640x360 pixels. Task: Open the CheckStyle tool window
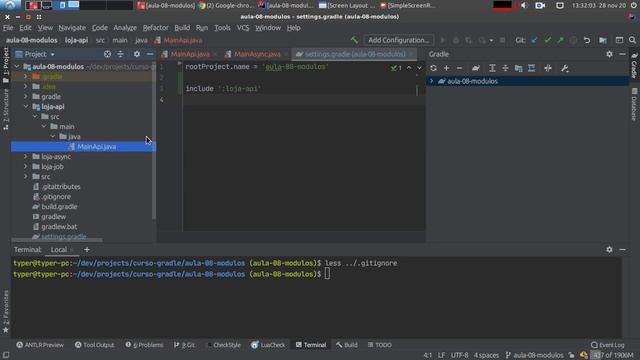[x=224, y=345]
